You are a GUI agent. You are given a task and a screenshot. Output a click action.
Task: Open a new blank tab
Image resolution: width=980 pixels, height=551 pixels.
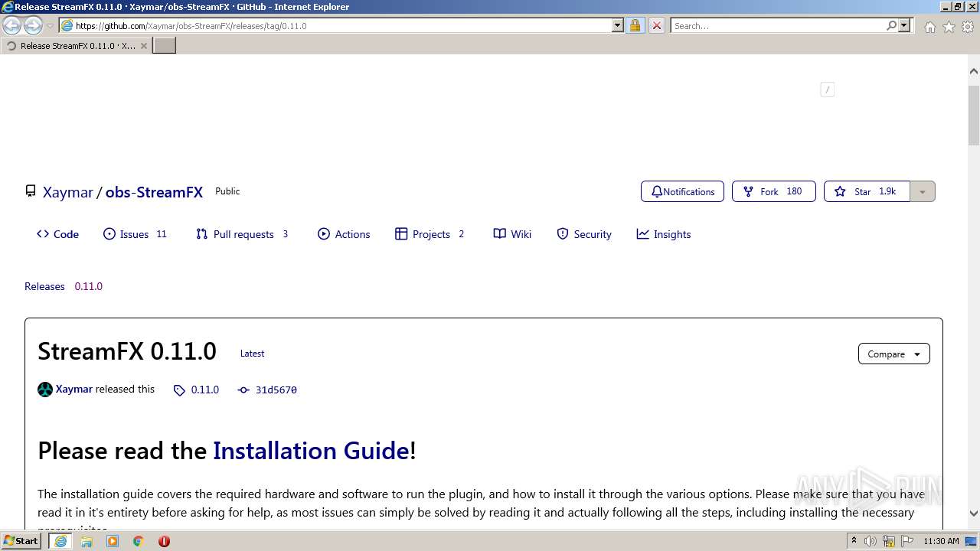click(165, 46)
